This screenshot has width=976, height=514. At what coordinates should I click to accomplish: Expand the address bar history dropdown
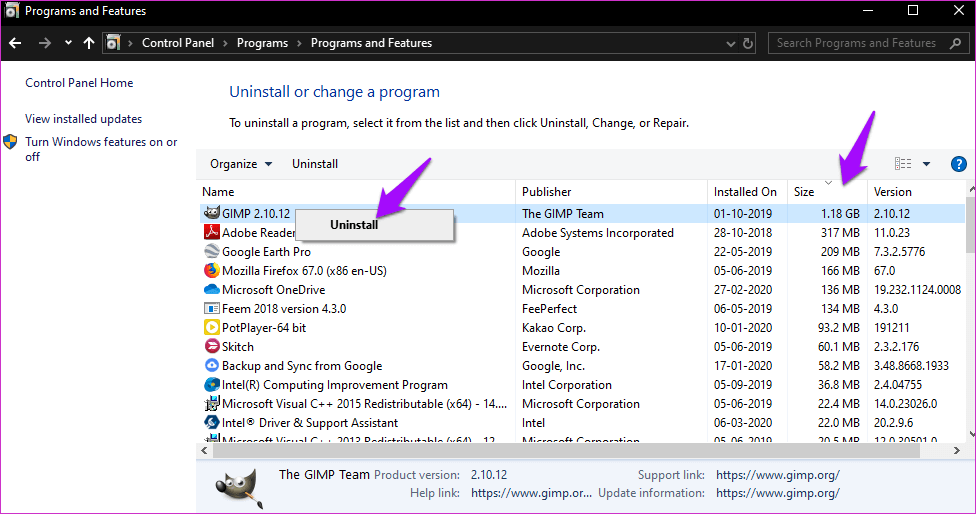click(730, 44)
